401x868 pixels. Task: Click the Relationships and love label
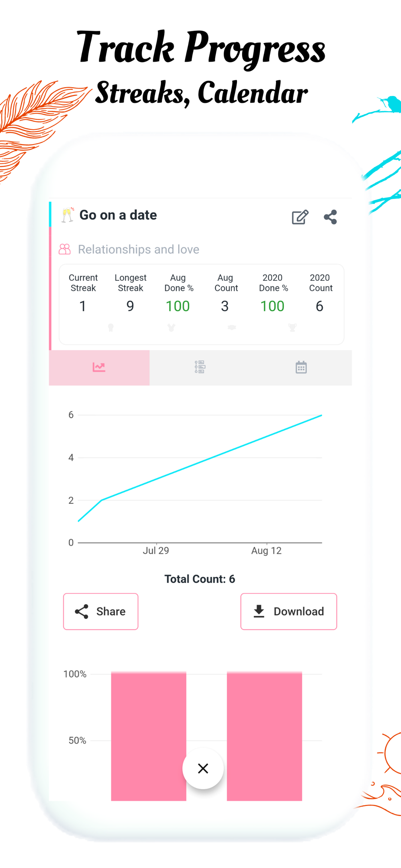tap(138, 250)
